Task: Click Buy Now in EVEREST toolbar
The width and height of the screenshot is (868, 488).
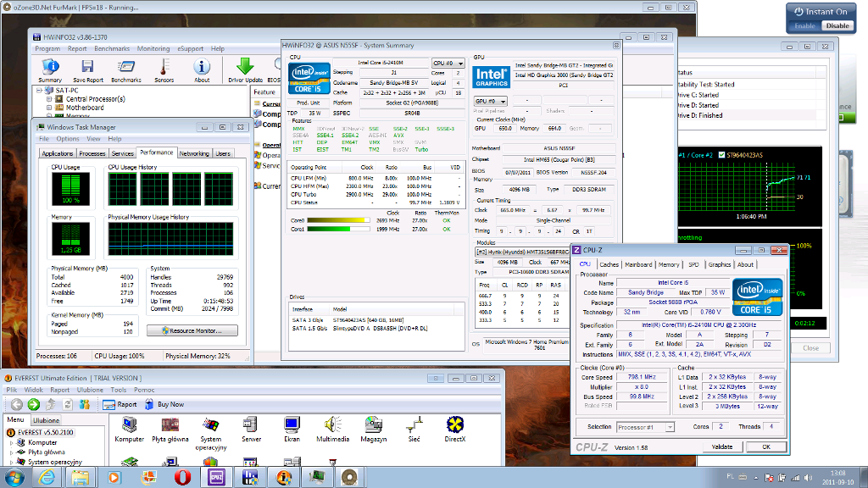Action: 164,404
